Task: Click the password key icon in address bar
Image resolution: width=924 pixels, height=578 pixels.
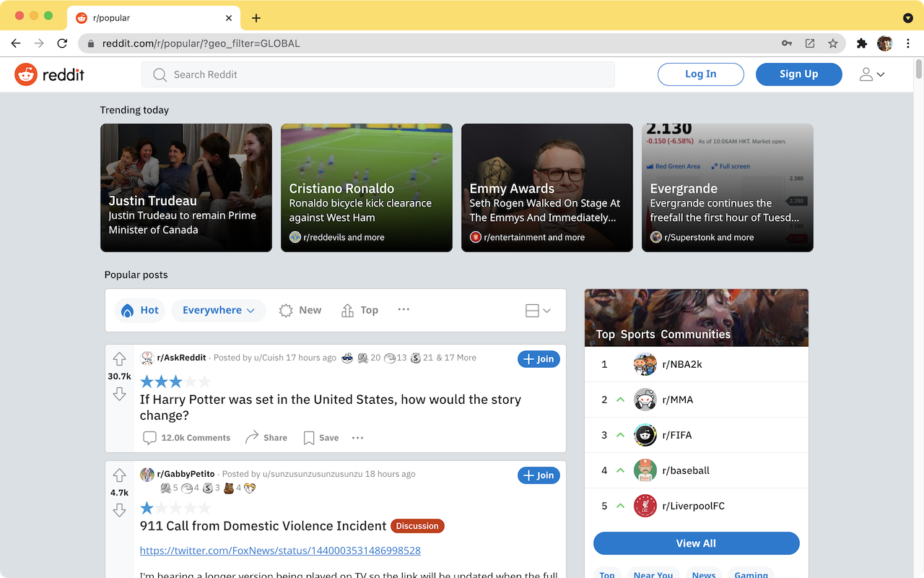Action: [x=787, y=43]
